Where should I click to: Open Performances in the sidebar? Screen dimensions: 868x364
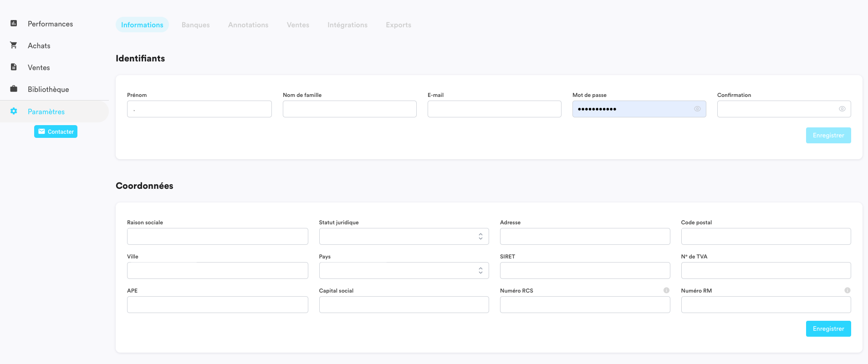[50, 24]
